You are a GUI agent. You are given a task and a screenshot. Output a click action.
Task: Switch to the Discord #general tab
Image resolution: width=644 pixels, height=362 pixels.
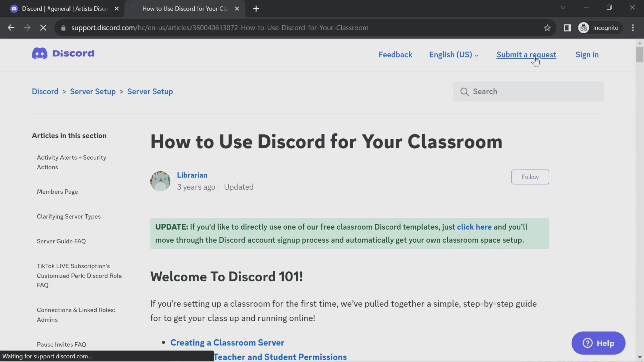[x=62, y=9]
